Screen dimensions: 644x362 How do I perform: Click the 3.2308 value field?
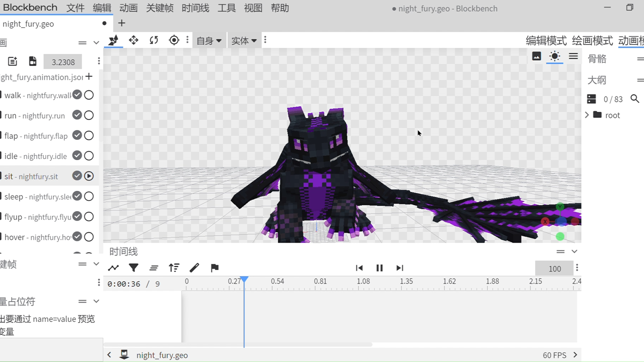click(63, 62)
